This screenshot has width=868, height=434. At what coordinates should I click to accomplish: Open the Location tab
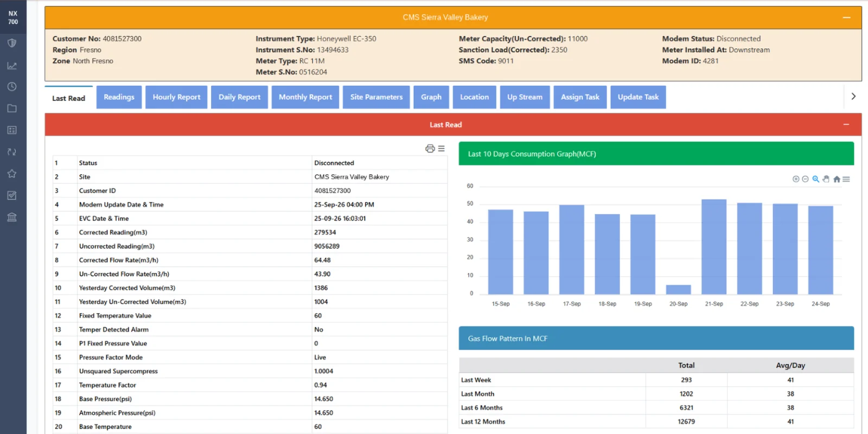475,97
